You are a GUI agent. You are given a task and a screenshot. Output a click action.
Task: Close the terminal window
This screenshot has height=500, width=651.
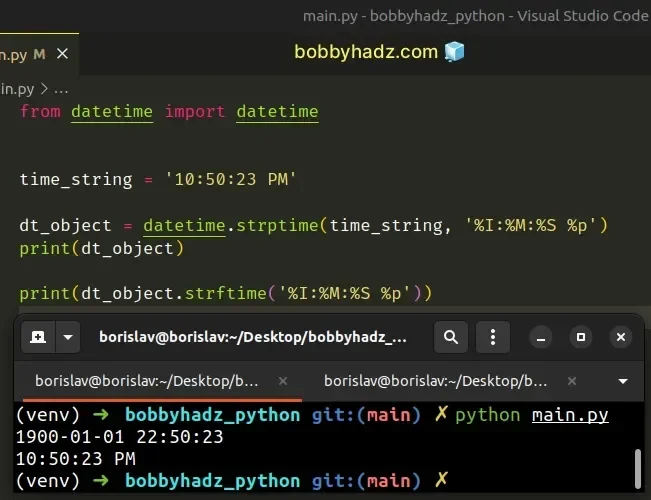pyautogui.click(x=621, y=337)
